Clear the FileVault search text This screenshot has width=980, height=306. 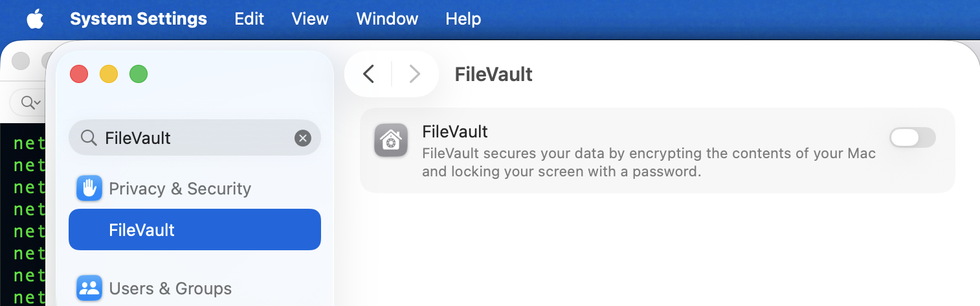(x=303, y=137)
